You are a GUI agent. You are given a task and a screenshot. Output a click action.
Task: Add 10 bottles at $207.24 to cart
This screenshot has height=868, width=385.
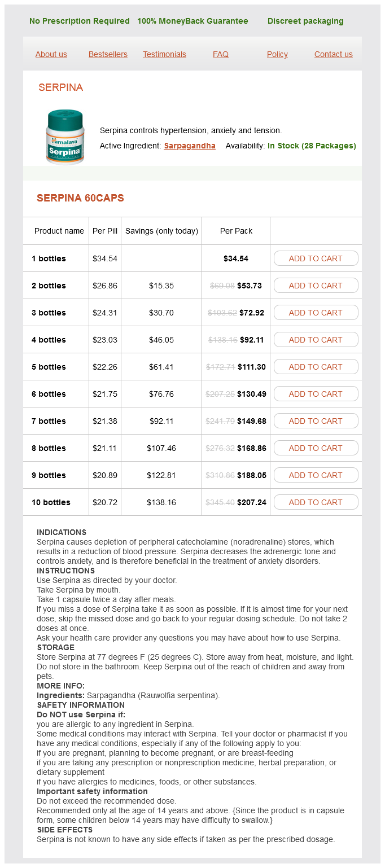[x=316, y=502]
